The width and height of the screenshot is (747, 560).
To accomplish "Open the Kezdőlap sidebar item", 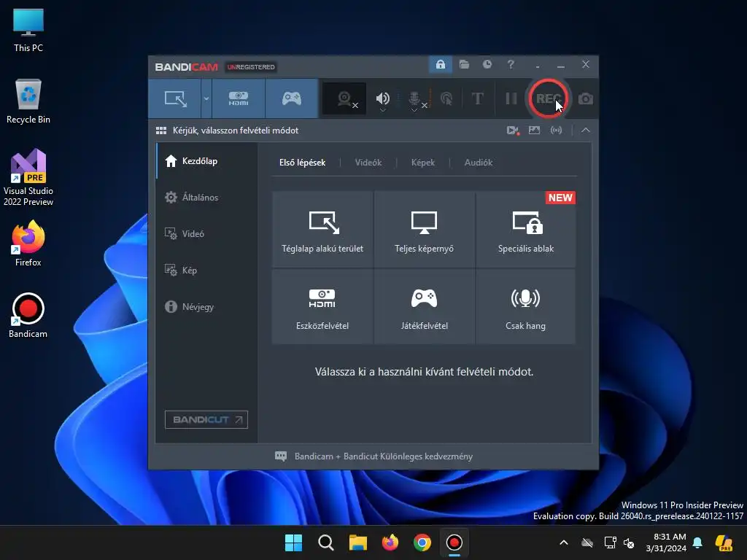I will click(206, 161).
